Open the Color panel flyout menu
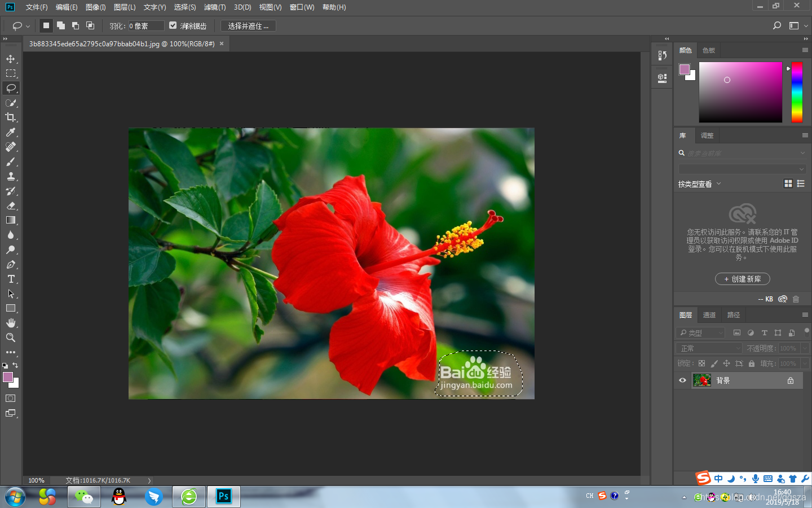This screenshot has height=508, width=812. tap(805, 50)
